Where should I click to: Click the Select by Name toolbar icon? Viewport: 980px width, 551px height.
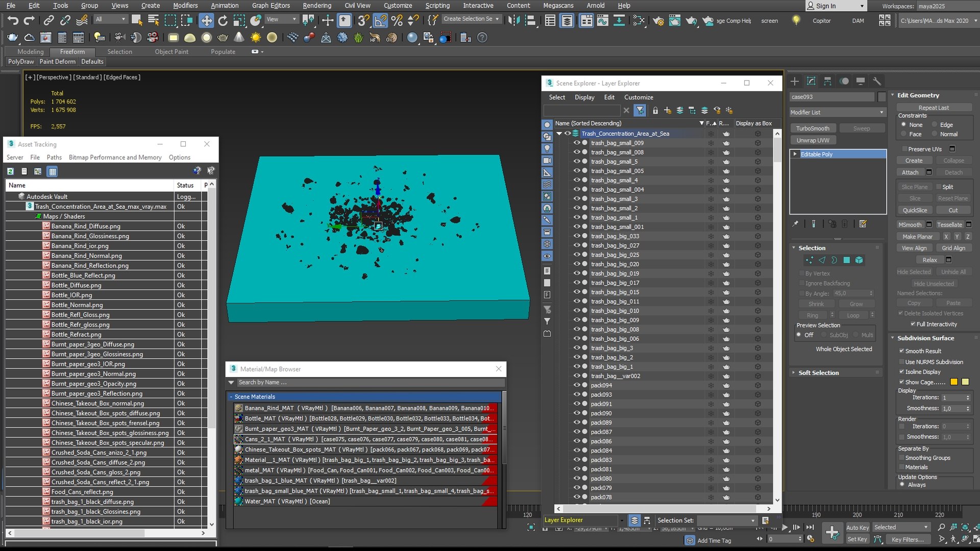153,20
